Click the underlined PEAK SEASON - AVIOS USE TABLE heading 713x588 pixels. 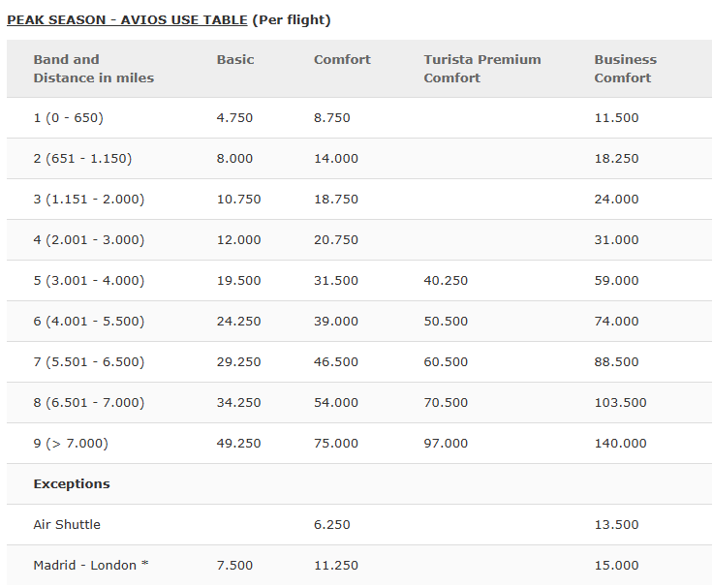127,19
